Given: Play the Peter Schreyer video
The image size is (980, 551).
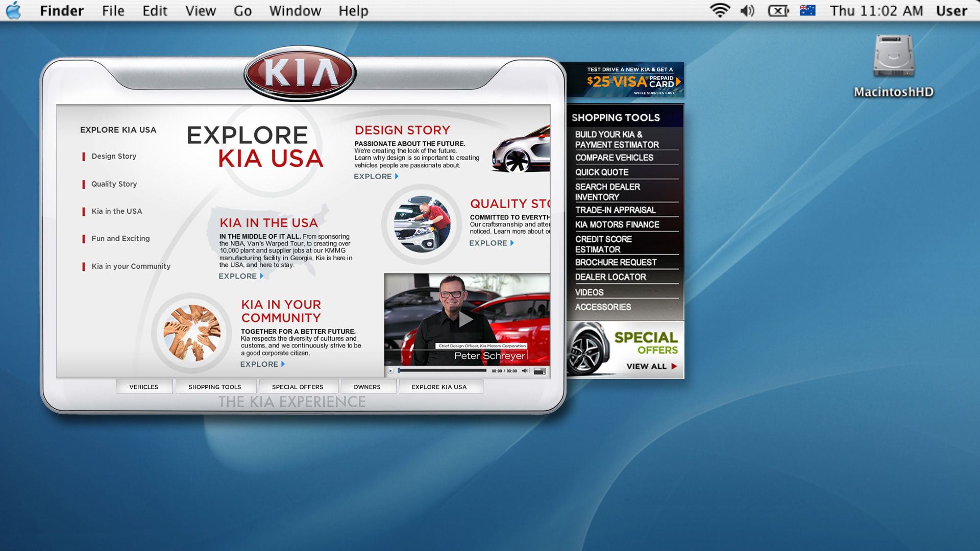Looking at the screenshot, I should (x=465, y=319).
